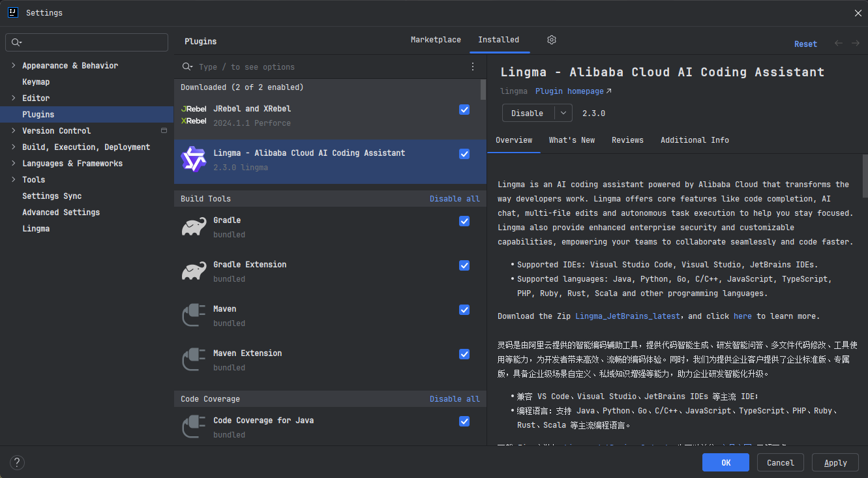
Task: Click the Code Coverage for Java icon
Action: pyautogui.click(x=194, y=427)
